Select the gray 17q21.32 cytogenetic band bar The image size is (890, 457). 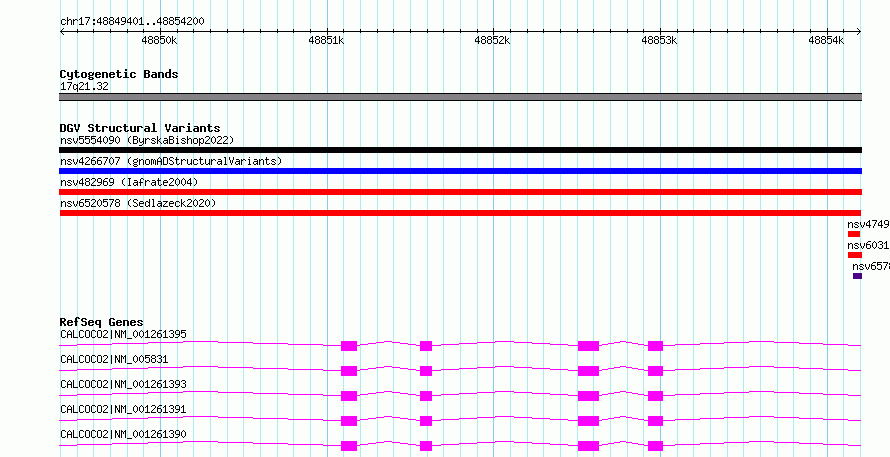click(460, 97)
